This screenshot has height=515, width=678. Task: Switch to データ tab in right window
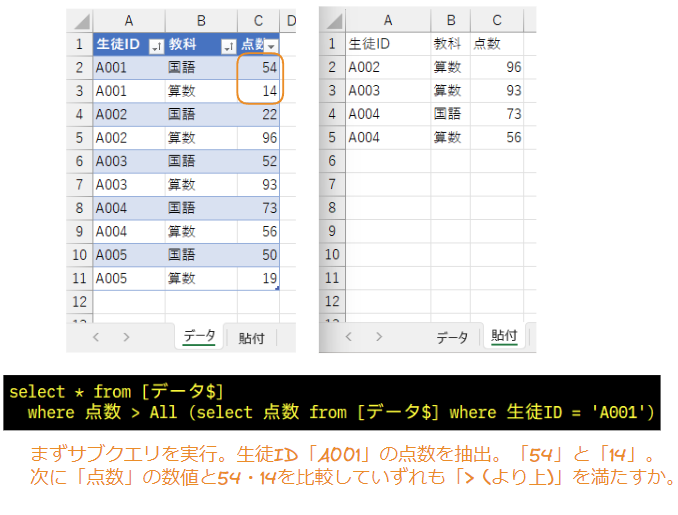(x=452, y=337)
